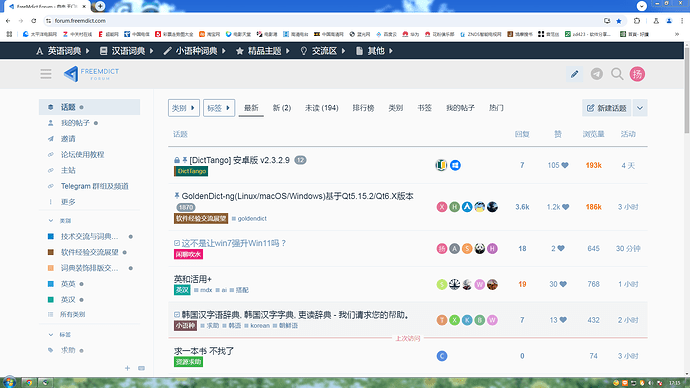Open the [DictTango] 安卓版 v2.3.2.9 topic
The height and width of the screenshot is (388, 690).
pyautogui.click(x=239, y=160)
